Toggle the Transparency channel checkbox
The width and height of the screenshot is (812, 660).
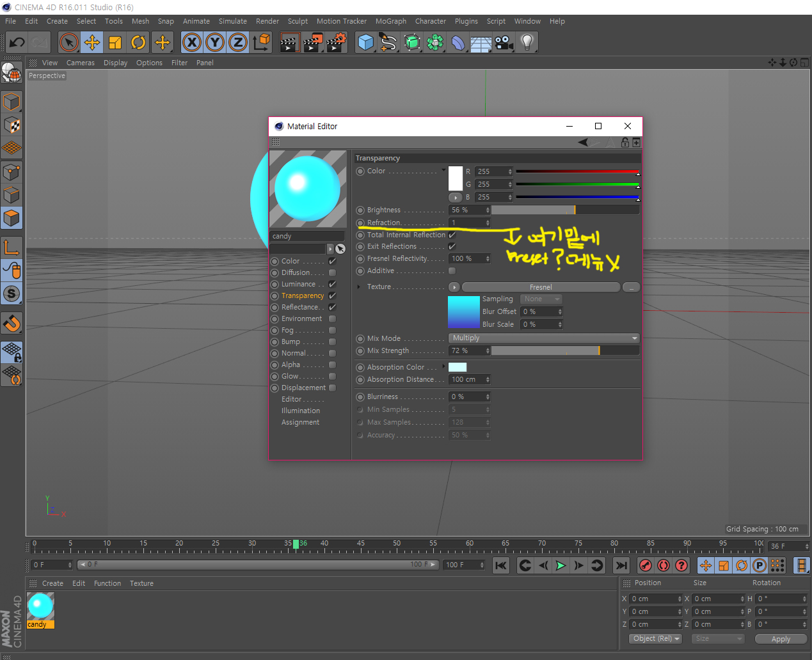332,295
